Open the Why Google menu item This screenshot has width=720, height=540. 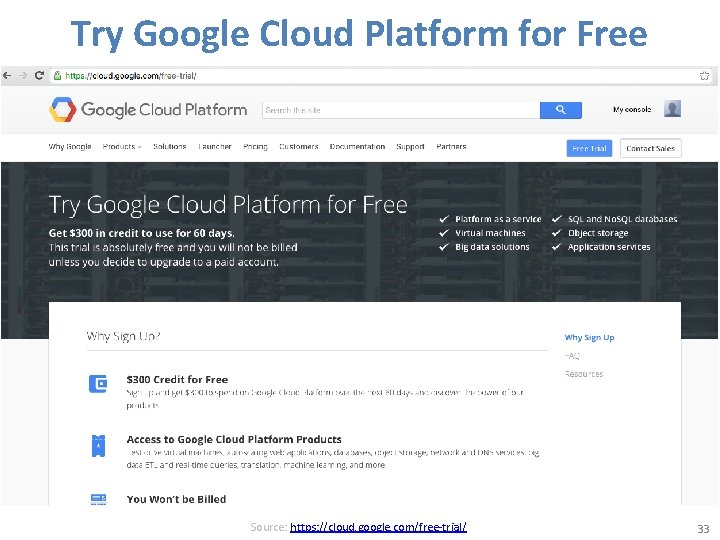tap(70, 146)
